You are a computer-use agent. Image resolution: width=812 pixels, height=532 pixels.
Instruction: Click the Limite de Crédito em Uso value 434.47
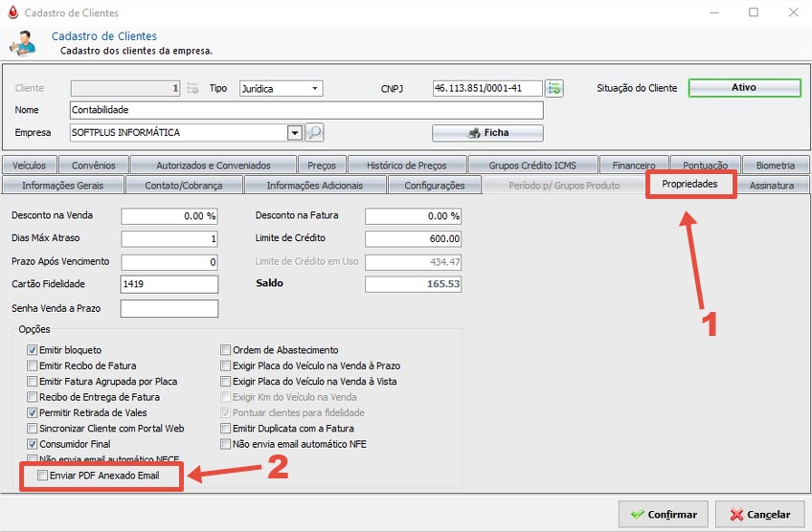(414, 262)
